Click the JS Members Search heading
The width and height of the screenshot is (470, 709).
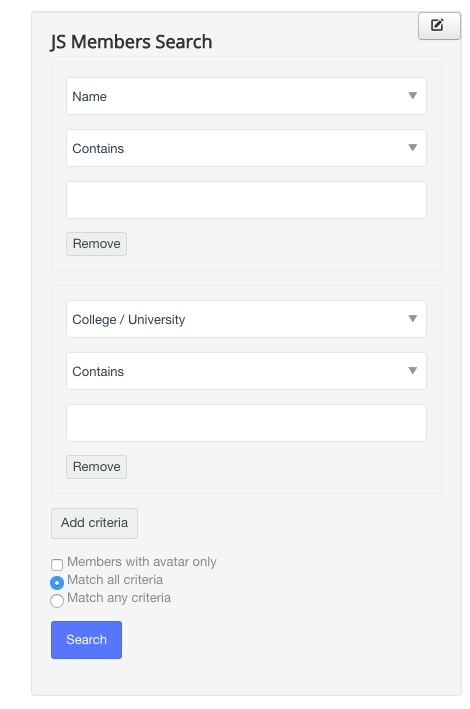click(x=131, y=42)
